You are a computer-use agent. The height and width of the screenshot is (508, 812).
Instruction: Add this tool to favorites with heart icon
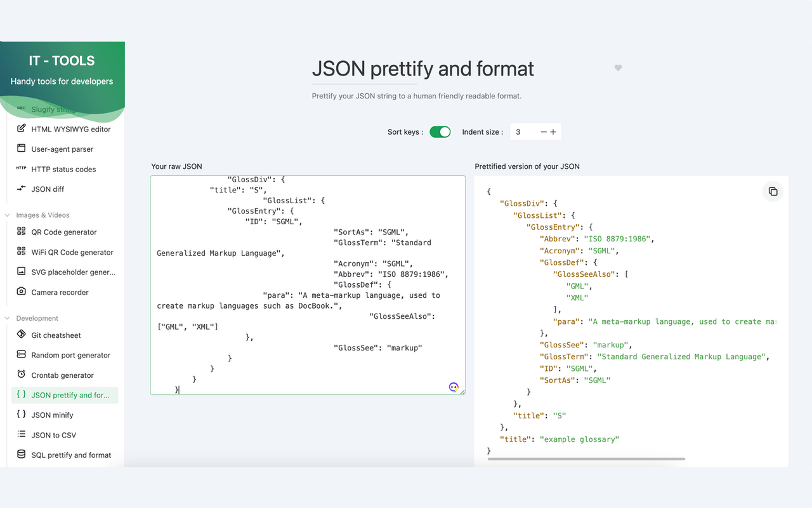click(619, 68)
